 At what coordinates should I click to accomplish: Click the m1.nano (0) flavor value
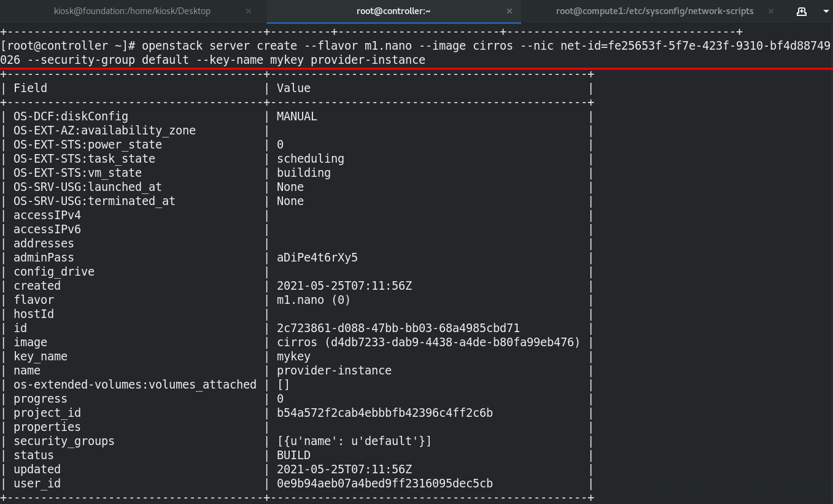(x=313, y=300)
